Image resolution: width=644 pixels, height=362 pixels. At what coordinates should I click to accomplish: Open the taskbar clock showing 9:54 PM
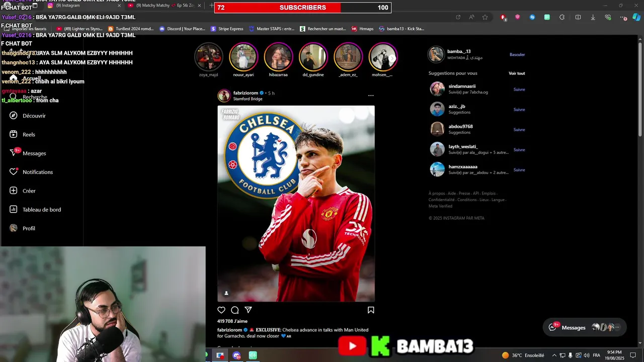pyautogui.click(x=614, y=355)
